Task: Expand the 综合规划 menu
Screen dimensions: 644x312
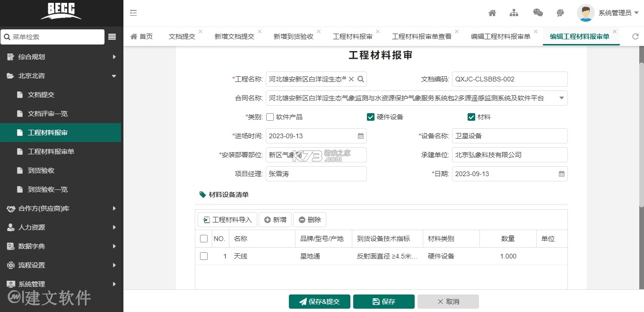Action: [114, 57]
